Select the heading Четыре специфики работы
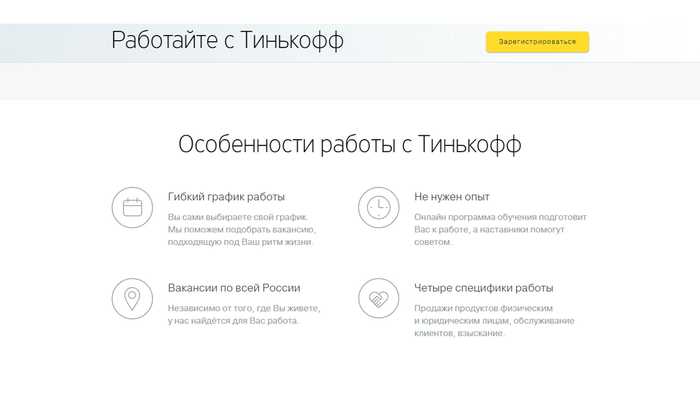 (483, 288)
